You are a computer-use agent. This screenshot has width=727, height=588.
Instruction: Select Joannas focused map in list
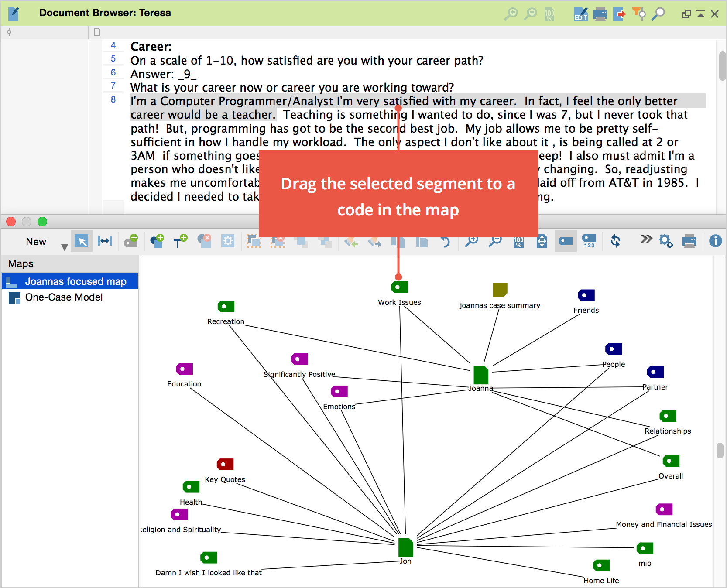tap(75, 281)
